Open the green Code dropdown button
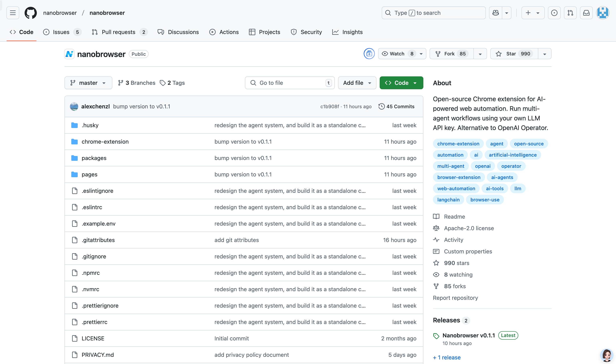The height and width of the screenshot is (364, 616). [401, 83]
